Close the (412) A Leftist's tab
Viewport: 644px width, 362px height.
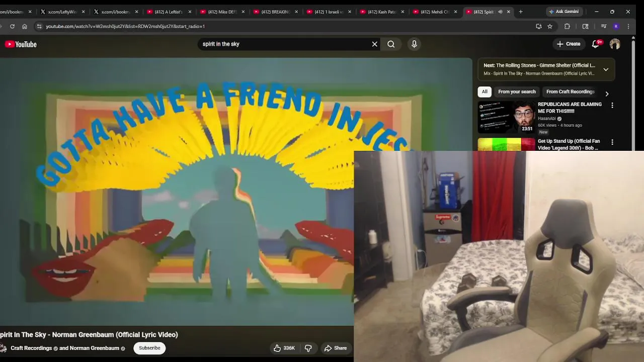click(190, 12)
